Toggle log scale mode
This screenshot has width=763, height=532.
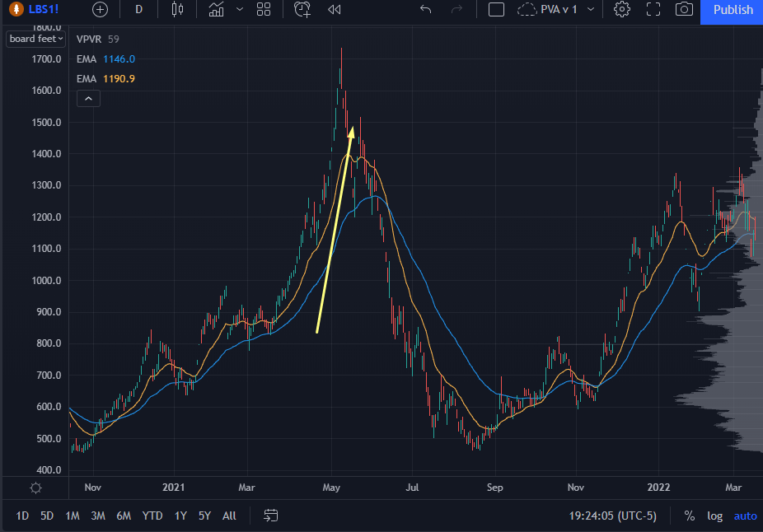point(714,516)
